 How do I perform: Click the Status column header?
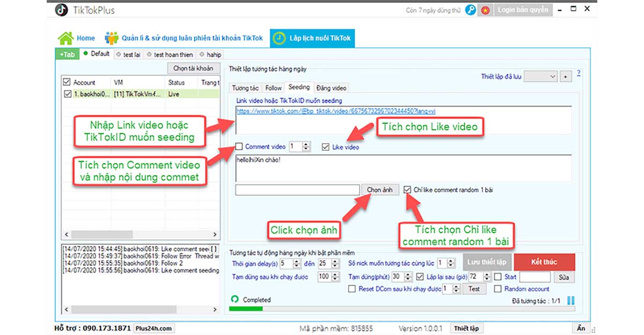(x=177, y=83)
